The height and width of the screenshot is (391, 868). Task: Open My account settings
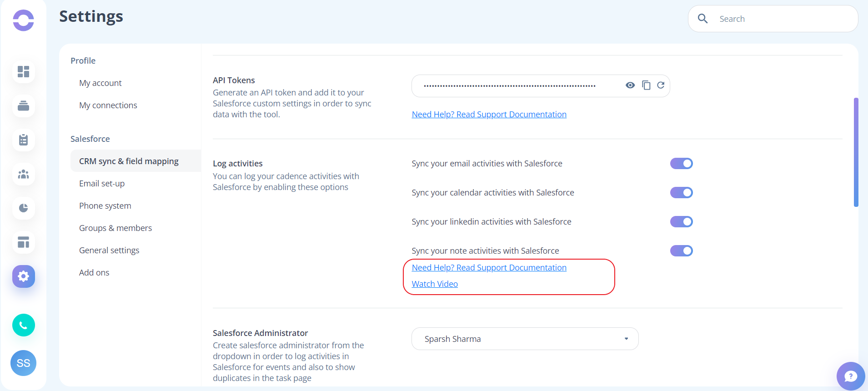click(x=100, y=83)
